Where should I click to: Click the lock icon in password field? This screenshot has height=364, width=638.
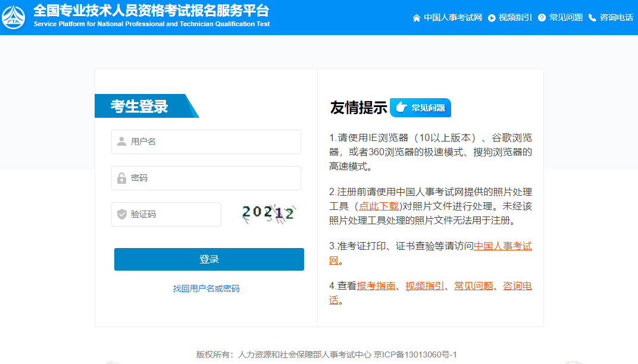(x=122, y=178)
